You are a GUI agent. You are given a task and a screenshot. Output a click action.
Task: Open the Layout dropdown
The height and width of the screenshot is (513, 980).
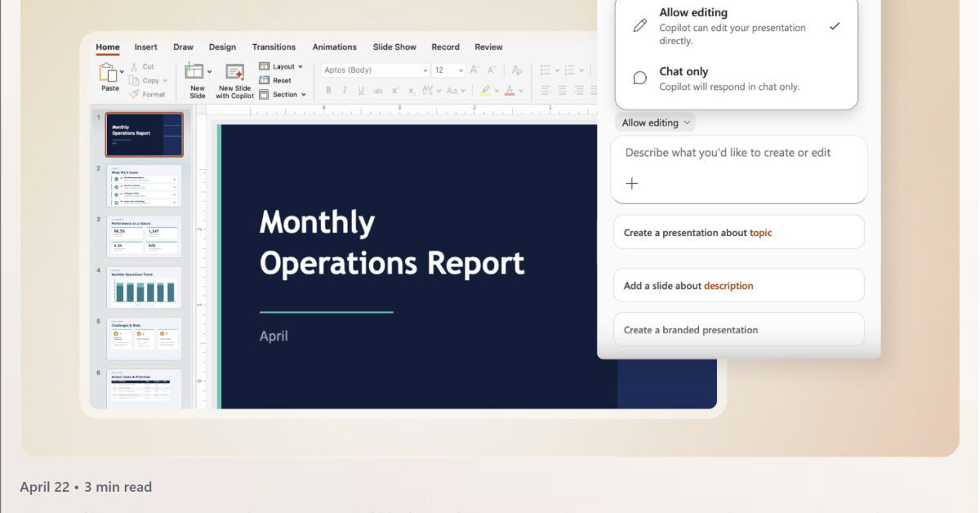[282, 67]
